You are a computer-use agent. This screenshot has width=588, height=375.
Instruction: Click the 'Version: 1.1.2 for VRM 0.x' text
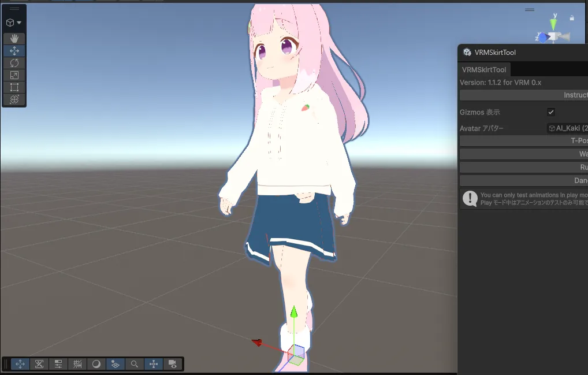pos(500,83)
